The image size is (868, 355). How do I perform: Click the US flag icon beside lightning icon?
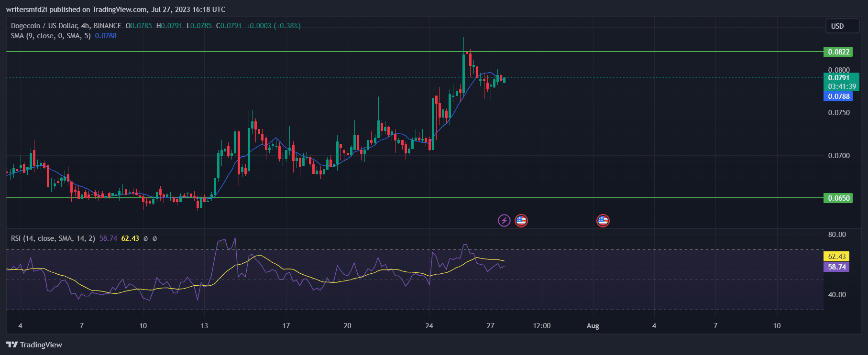pyautogui.click(x=521, y=220)
